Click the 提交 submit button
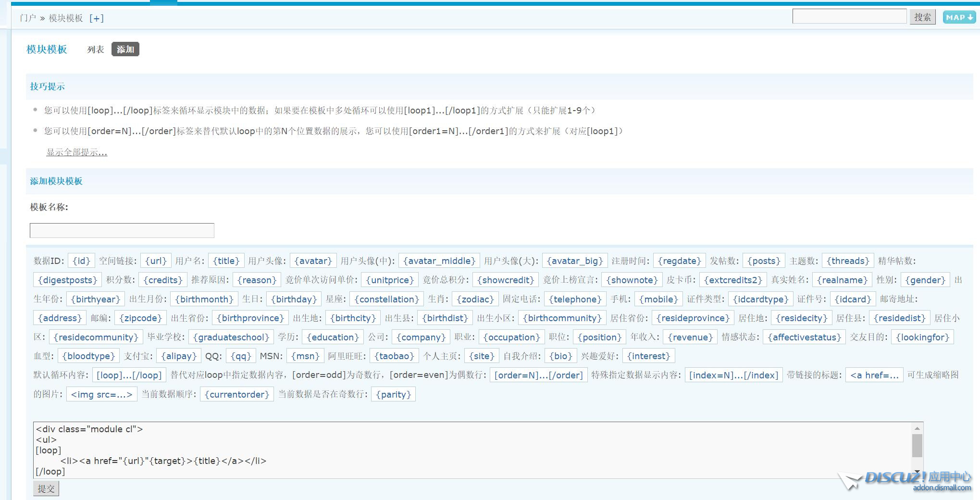This screenshot has width=980, height=500. [x=46, y=488]
